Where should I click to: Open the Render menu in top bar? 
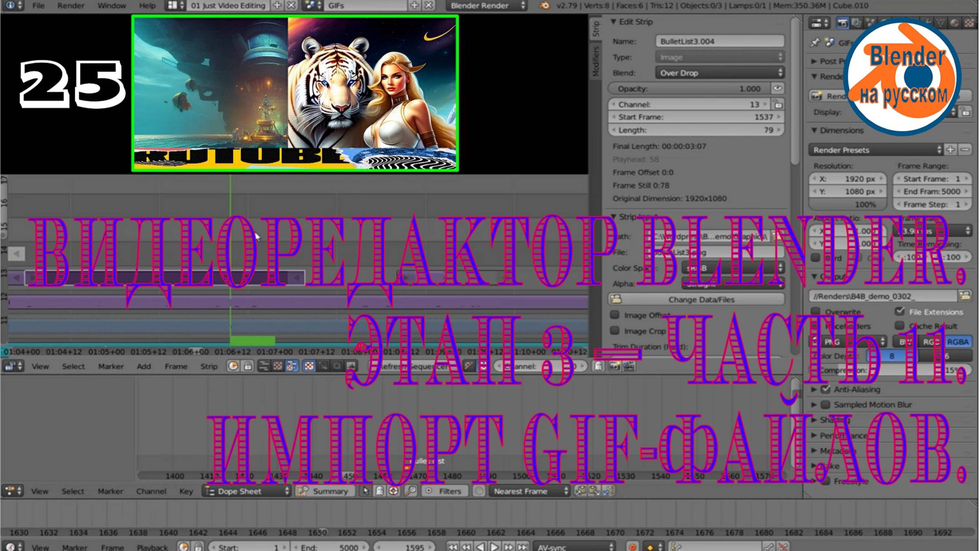coord(70,6)
